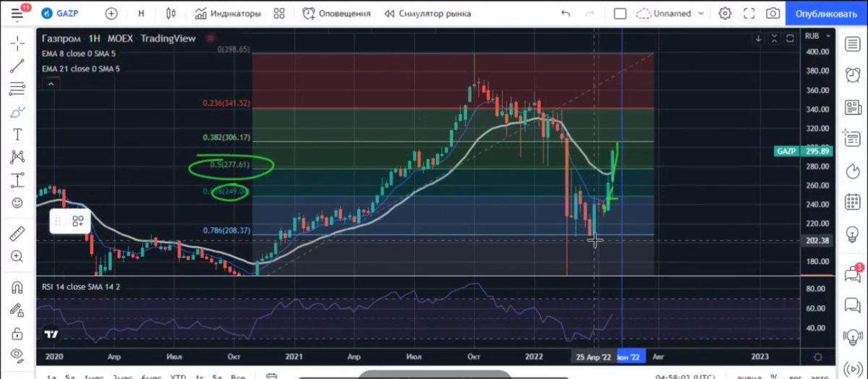Open chart layout selector square
This screenshot has height=379, width=868.
[x=620, y=13]
